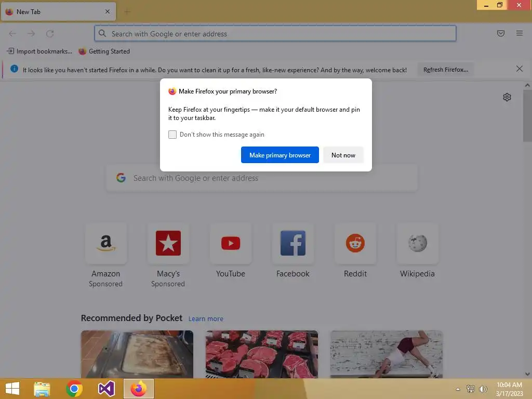Click Make primary browser button
Screen dimensions: 532x399
click(280, 155)
